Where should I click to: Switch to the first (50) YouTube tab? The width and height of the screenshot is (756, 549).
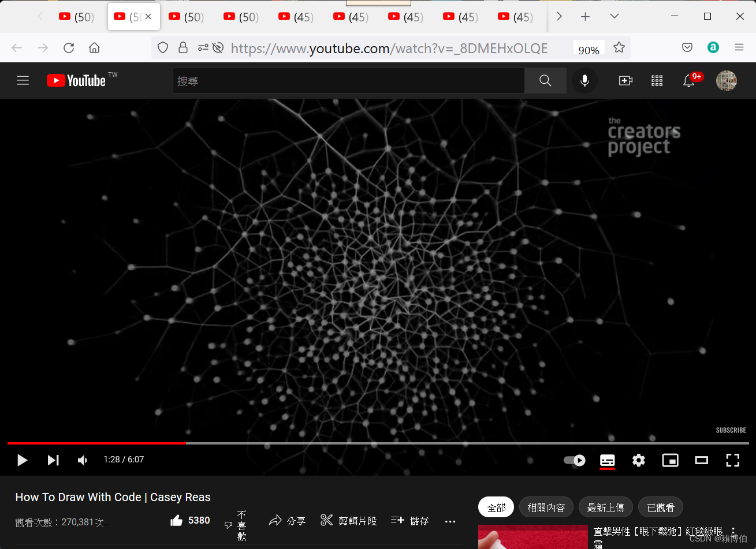(76, 17)
